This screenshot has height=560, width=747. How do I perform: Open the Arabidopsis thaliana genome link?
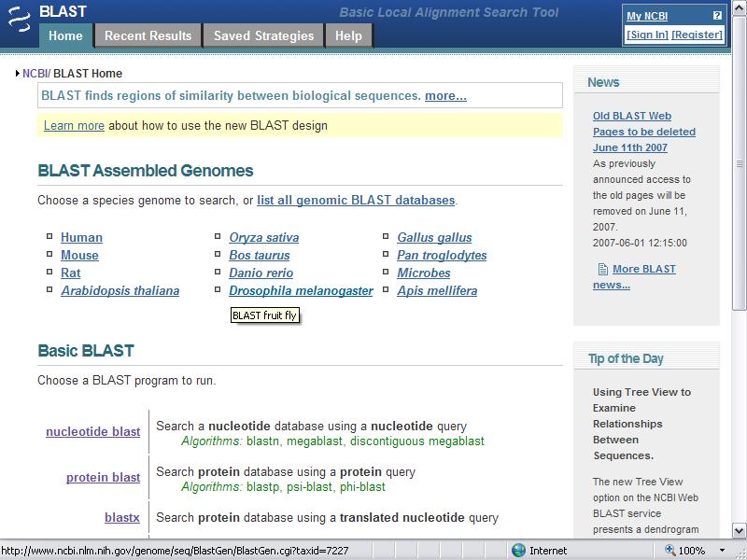coord(120,290)
